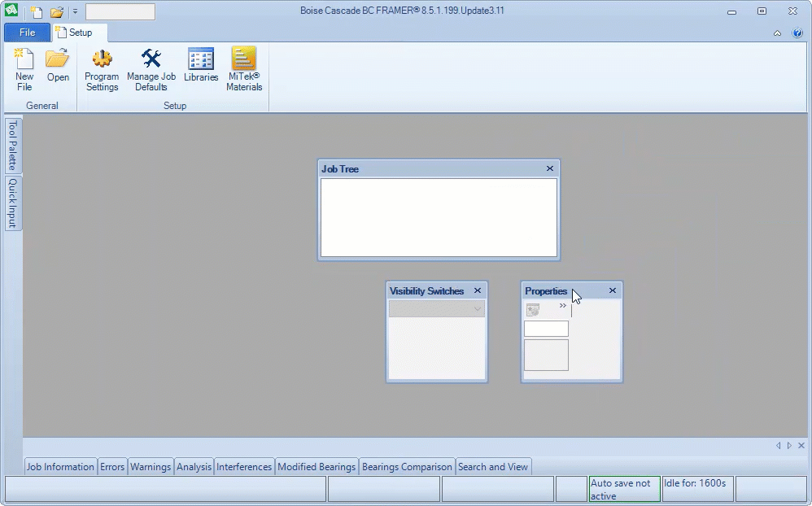The width and height of the screenshot is (812, 506).
Task: Expand Properties toolbar overflow chevron
Action: coord(563,306)
